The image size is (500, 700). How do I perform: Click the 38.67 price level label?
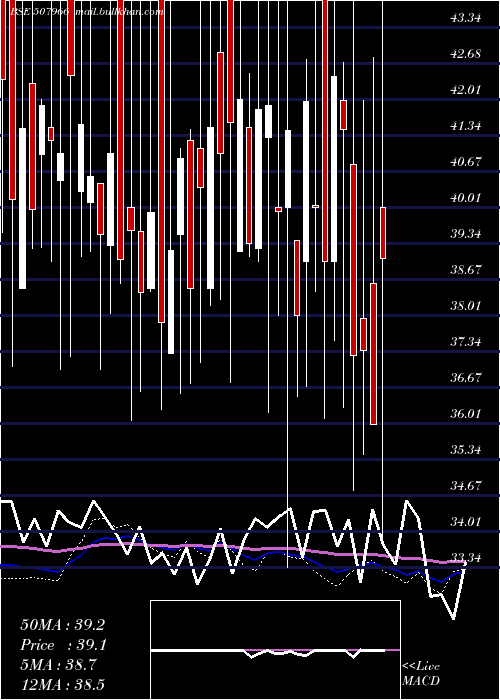[466, 270]
